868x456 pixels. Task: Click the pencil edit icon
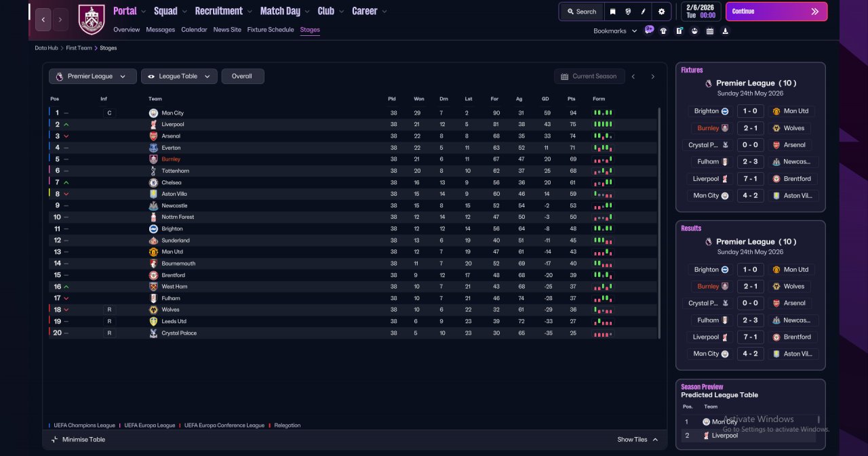point(645,12)
